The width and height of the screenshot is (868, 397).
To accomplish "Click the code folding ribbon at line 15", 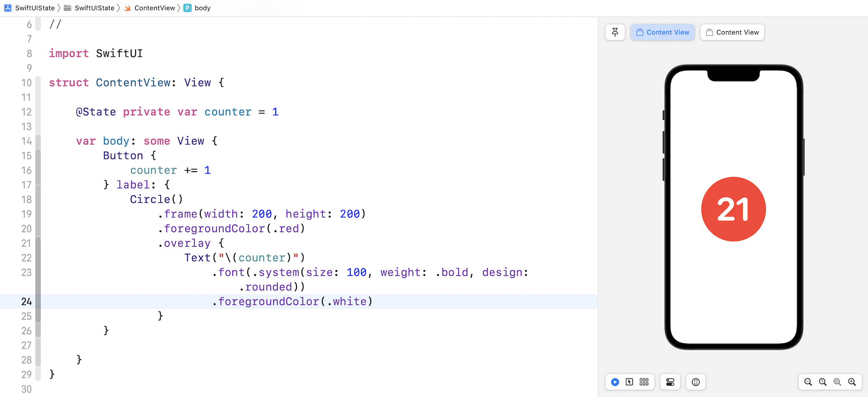I will [x=38, y=156].
